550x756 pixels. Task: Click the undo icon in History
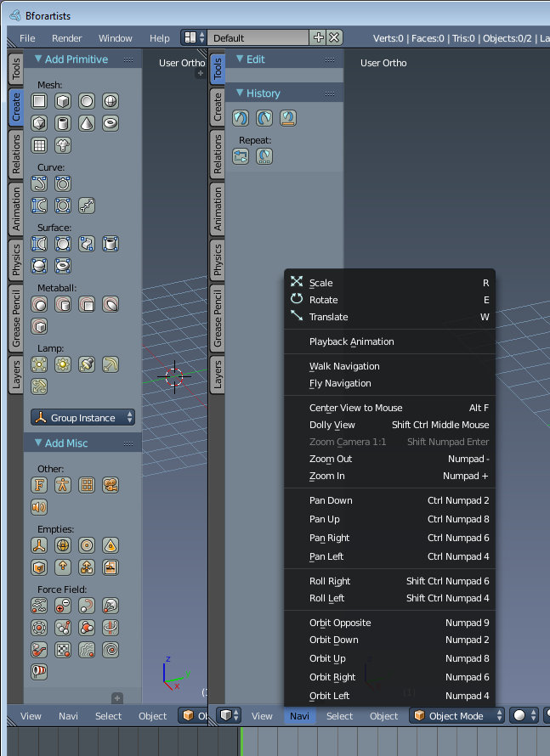(241, 118)
